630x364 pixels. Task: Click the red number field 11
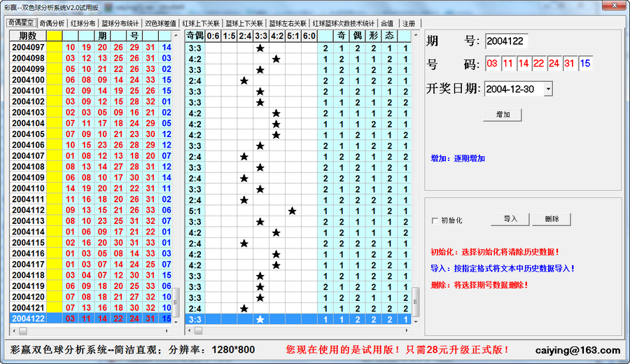(508, 64)
